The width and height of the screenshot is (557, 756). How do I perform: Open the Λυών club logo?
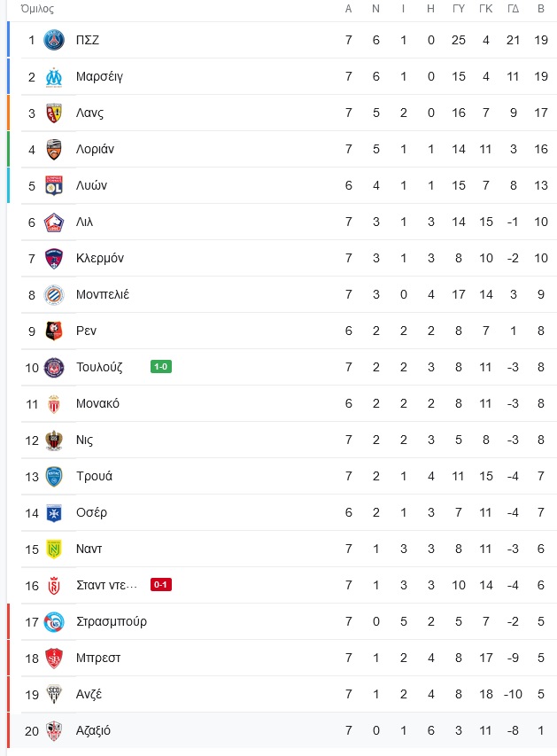54,185
